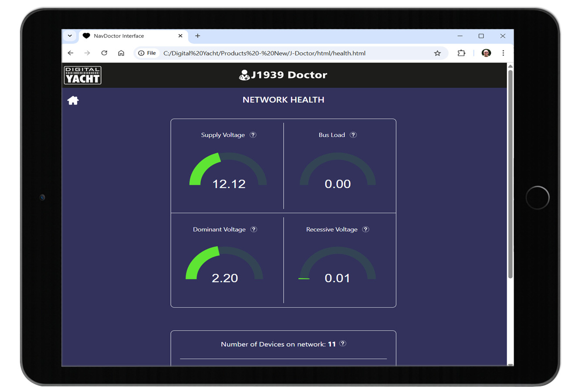Click the home icon on Network Health page
This screenshot has height=392, width=575.
pyautogui.click(x=73, y=101)
